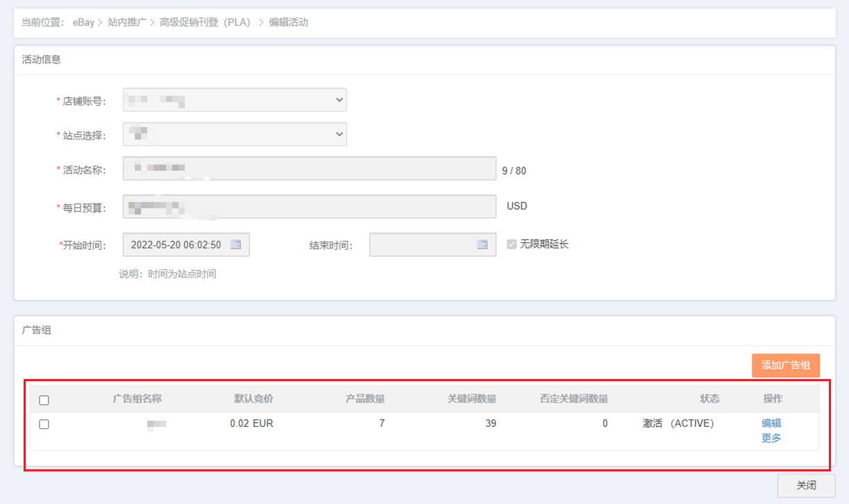Click the 广告组名称 column header
849x504 pixels.
[x=138, y=398]
